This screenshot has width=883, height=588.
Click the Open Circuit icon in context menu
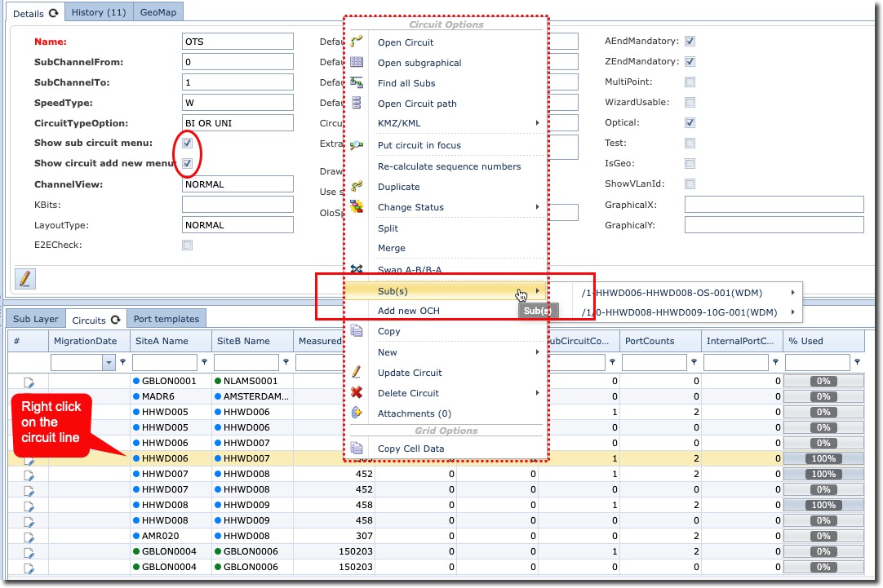[x=357, y=42]
